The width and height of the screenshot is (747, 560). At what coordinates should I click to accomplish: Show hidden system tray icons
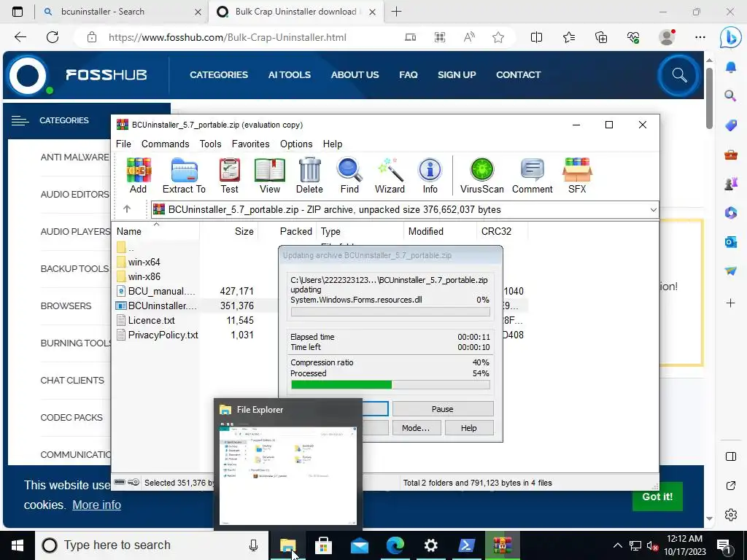(617, 545)
